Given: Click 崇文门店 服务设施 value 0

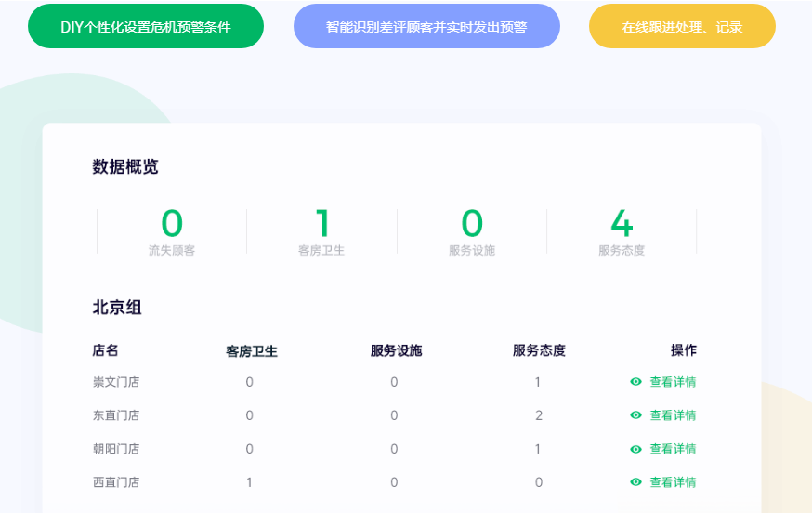Looking at the screenshot, I should (x=394, y=382).
